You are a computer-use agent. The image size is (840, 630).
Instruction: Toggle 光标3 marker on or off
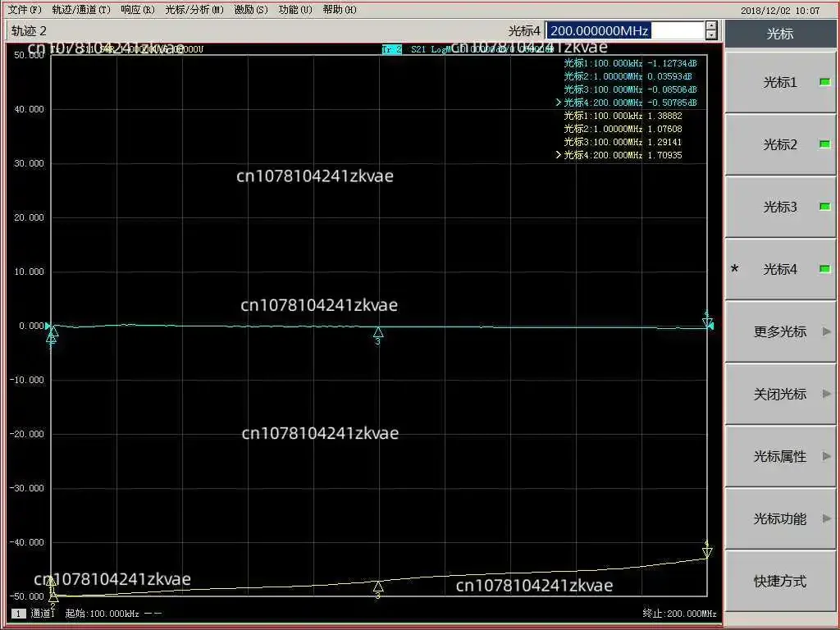pos(779,207)
